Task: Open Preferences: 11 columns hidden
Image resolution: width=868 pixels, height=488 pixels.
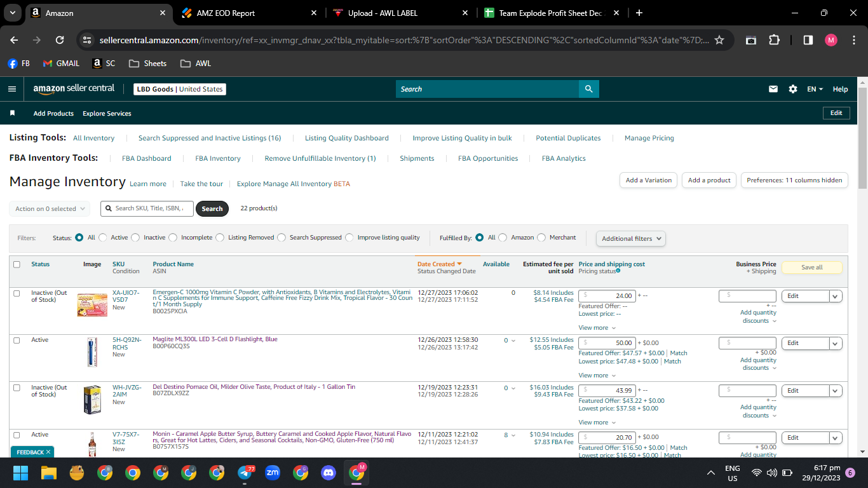Action: coord(794,180)
